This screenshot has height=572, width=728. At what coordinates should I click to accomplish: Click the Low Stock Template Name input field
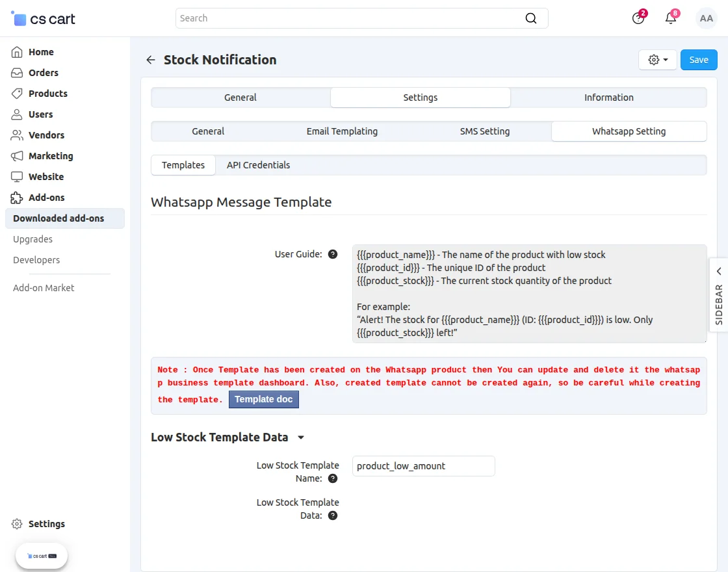423,466
